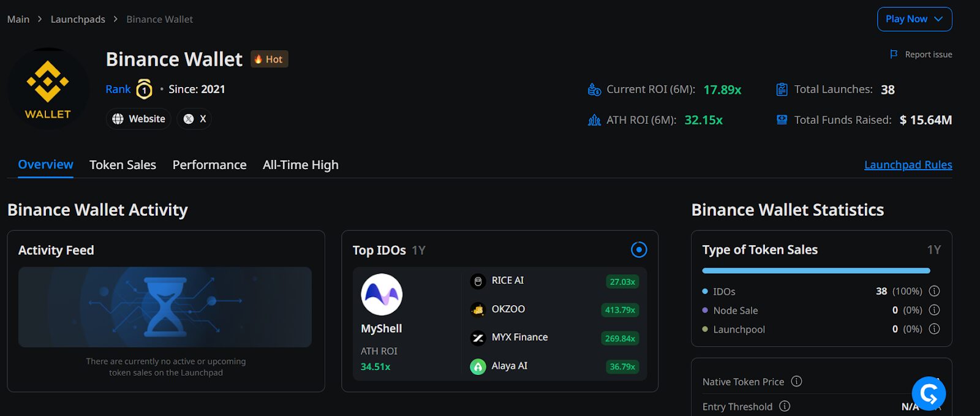980x416 pixels.
Task: Open the Performance tab
Action: click(x=209, y=165)
